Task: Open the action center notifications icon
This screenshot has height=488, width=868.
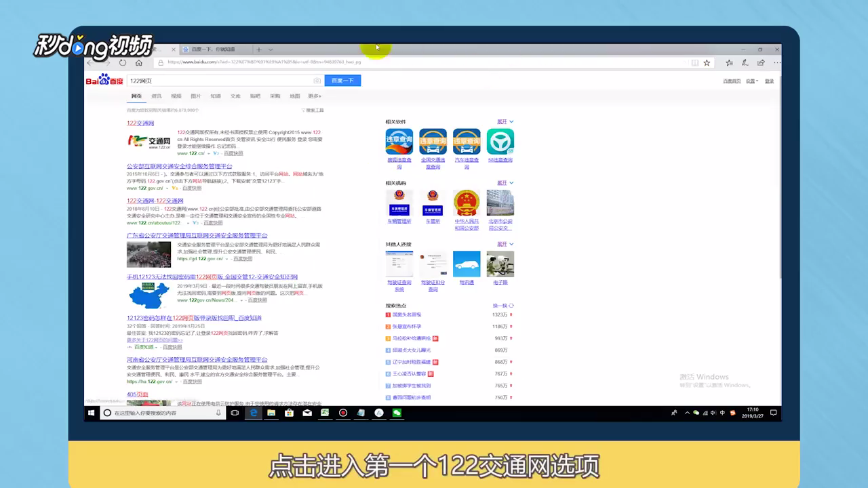Action: tap(773, 413)
